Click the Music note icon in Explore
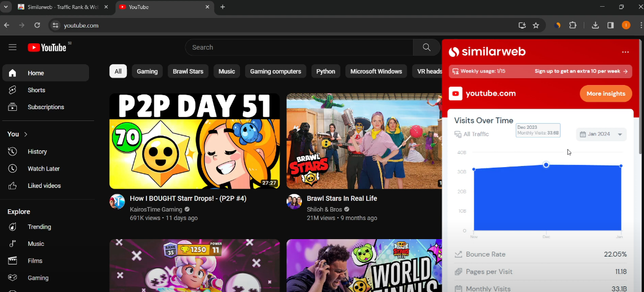The width and height of the screenshot is (644, 292). (x=12, y=244)
